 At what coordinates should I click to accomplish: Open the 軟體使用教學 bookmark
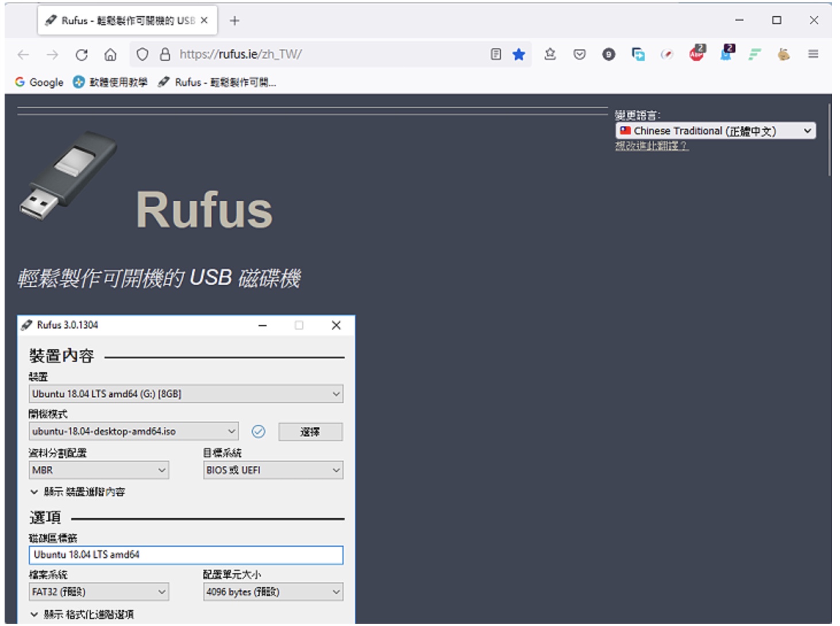point(110,82)
